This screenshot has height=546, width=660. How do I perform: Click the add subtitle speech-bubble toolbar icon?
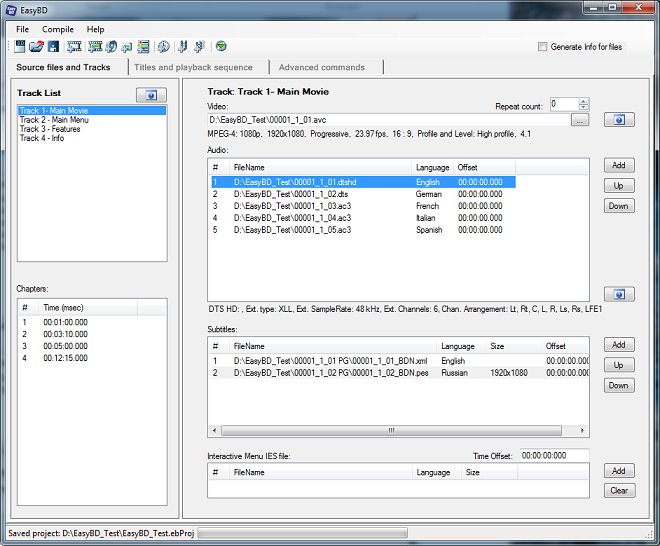click(127, 47)
